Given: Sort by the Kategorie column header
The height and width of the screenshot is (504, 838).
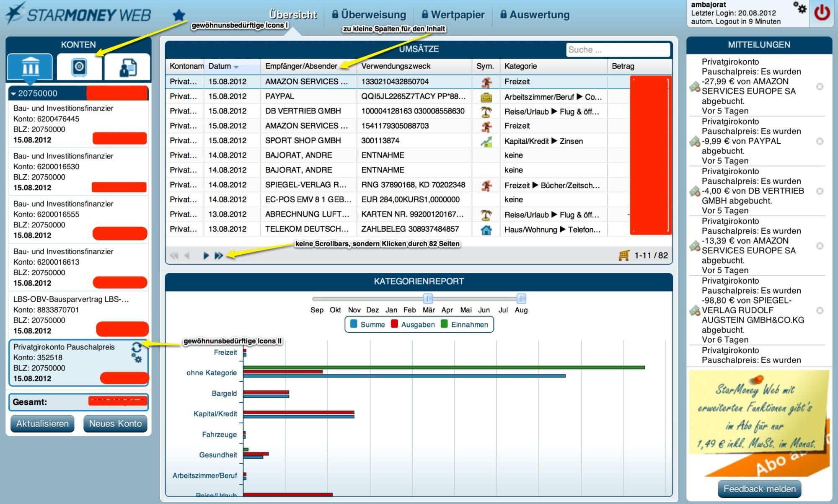Looking at the screenshot, I should pos(553,66).
